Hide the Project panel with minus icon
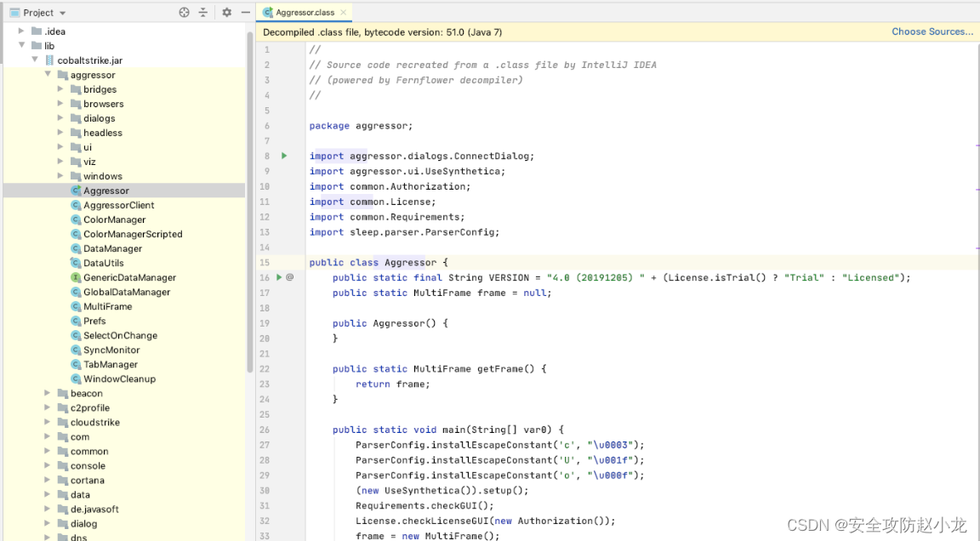The height and width of the screenshot is (541, 980). click(x=246, y=12)
